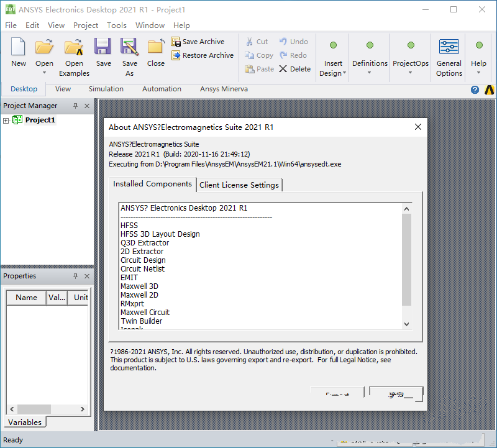Expand the ribbon Help dropdown
Image resolution: width=497 pixels, height=448 pixels.
click(x=478, y=73)
